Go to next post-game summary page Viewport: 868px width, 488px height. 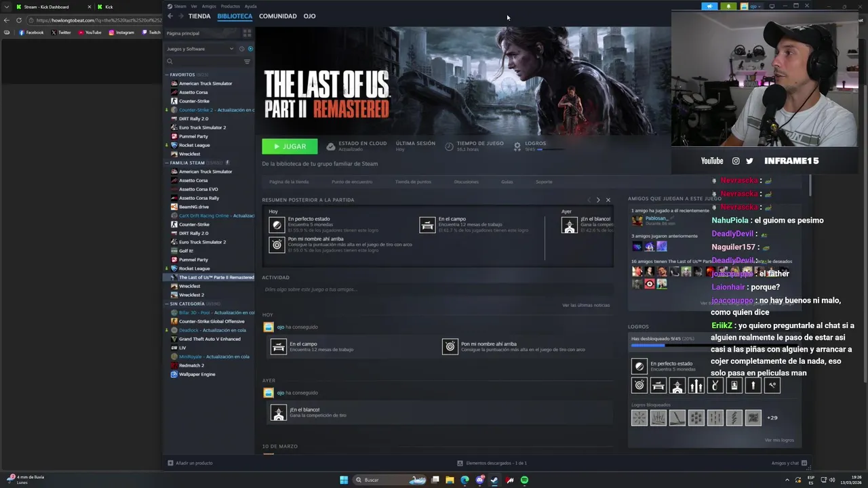click(x=597, y=200)
